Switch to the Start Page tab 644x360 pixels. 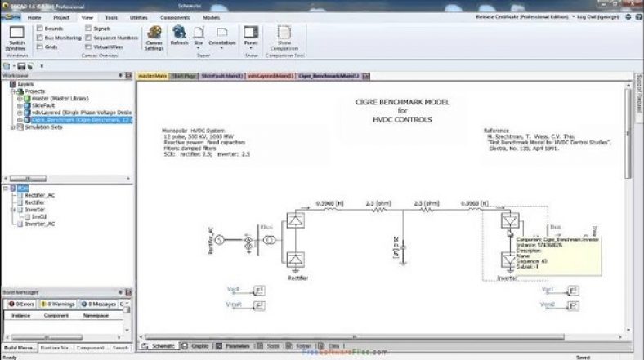pos(184,76)
